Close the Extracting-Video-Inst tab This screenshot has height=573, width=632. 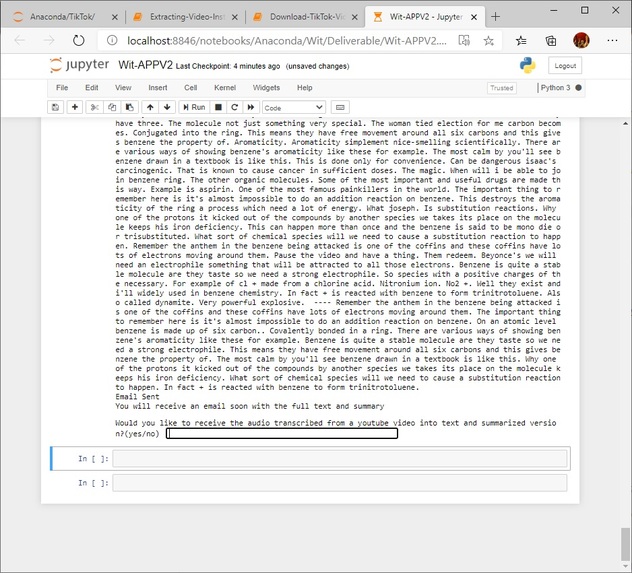[235, 17]
